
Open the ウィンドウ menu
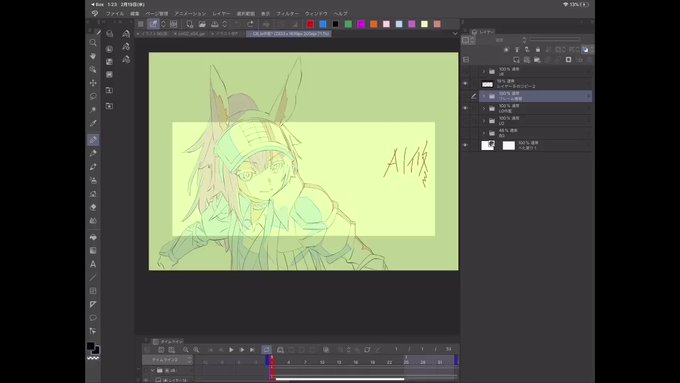tap(316, 13)
